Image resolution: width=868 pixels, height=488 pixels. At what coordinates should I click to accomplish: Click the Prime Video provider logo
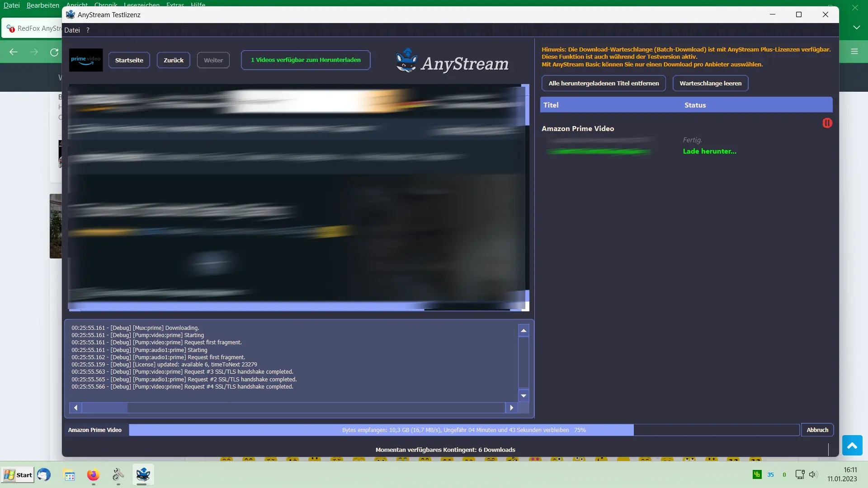pos(86,60)
